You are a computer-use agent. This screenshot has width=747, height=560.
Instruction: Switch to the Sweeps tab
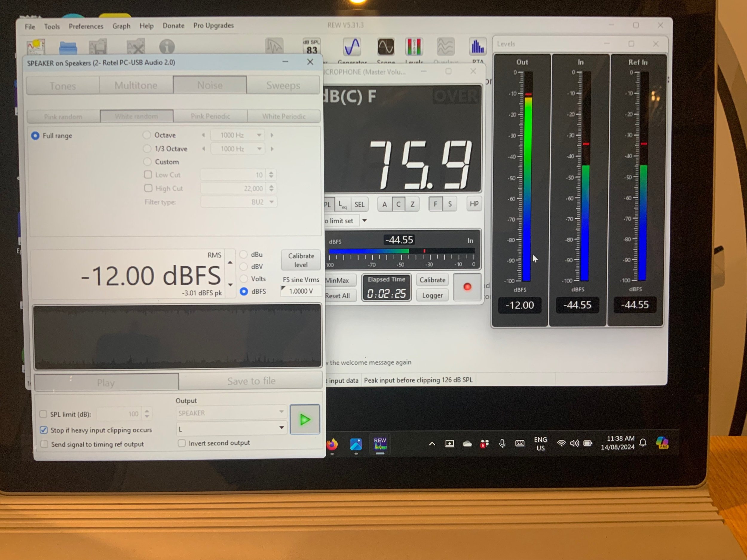tap(283, 85)
